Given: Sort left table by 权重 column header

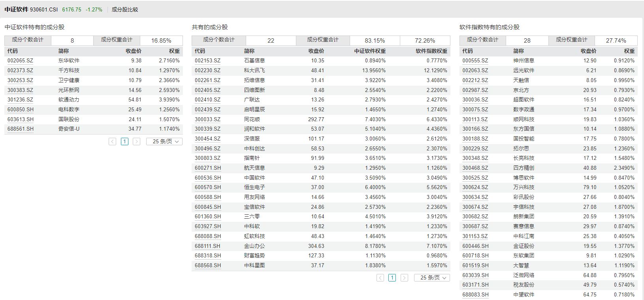Looking at the screenshot, I should (x=174, y=51).
